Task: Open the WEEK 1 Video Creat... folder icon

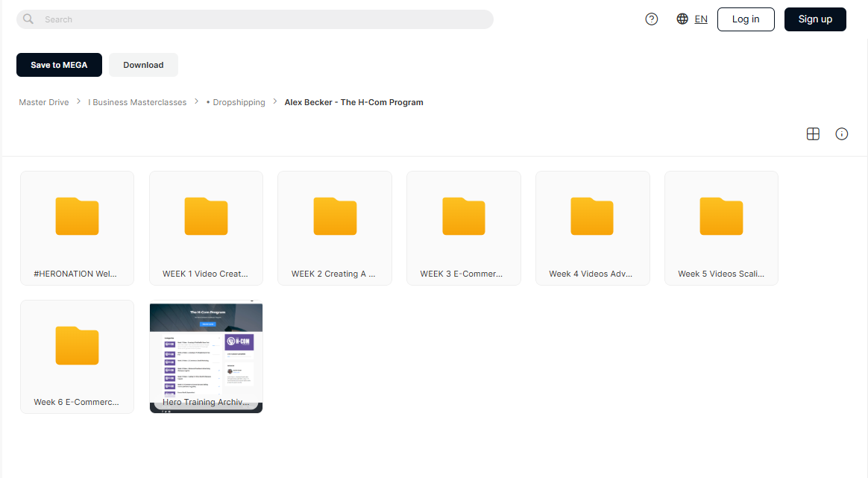Action: [206, 216]
